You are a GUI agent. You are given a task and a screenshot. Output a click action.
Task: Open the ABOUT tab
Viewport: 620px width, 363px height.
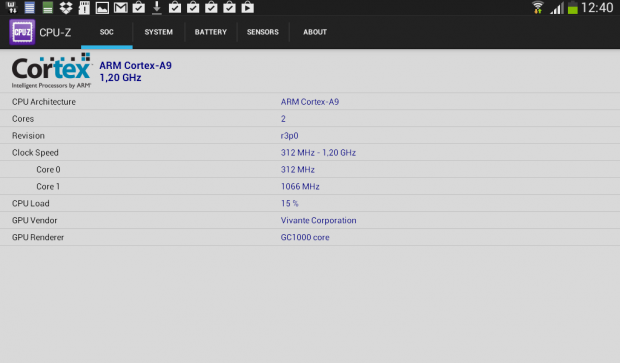(x=315, y=32)
